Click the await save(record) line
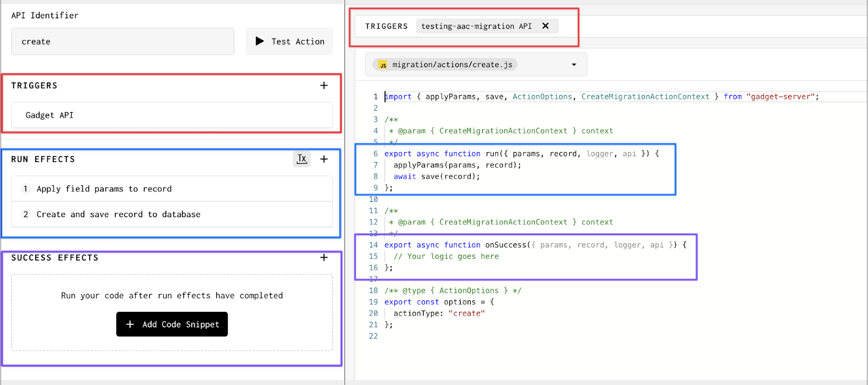The width and height of the screenshot is (868, 385). [x=437, y=176]
